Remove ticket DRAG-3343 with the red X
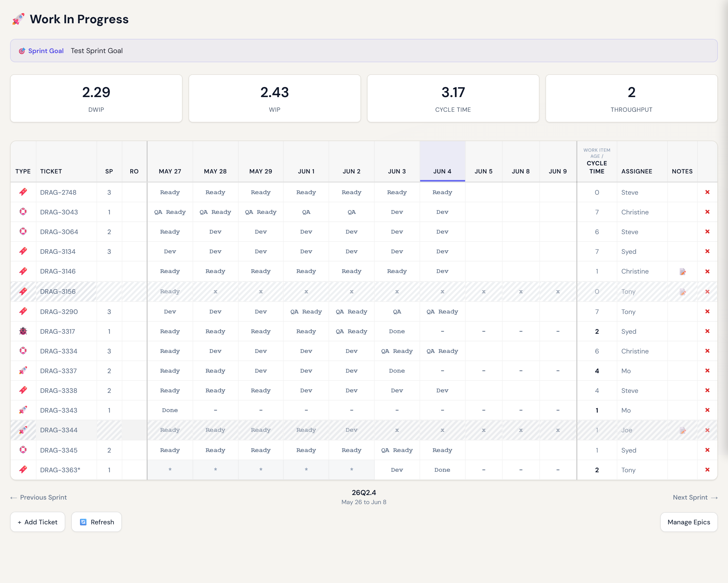The width and height of the screenshot is (728, 583). tap(707, 410)
